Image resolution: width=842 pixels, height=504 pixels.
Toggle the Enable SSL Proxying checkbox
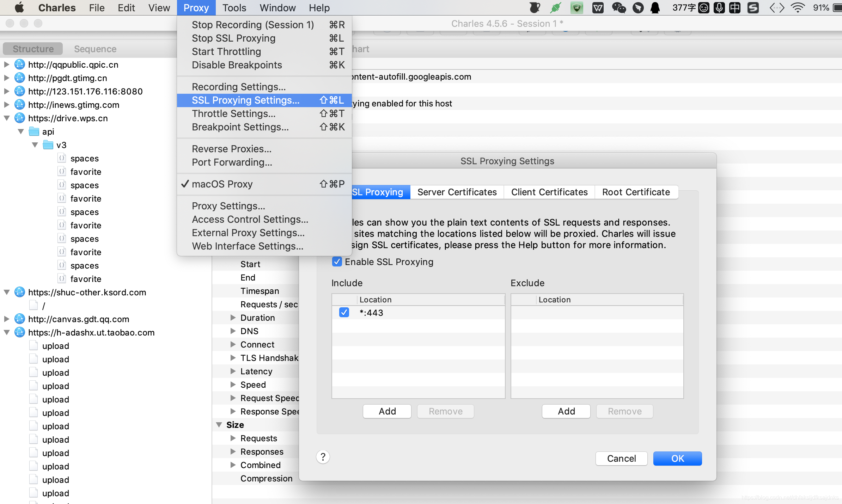pyautogui.click(x=337, y=262)
